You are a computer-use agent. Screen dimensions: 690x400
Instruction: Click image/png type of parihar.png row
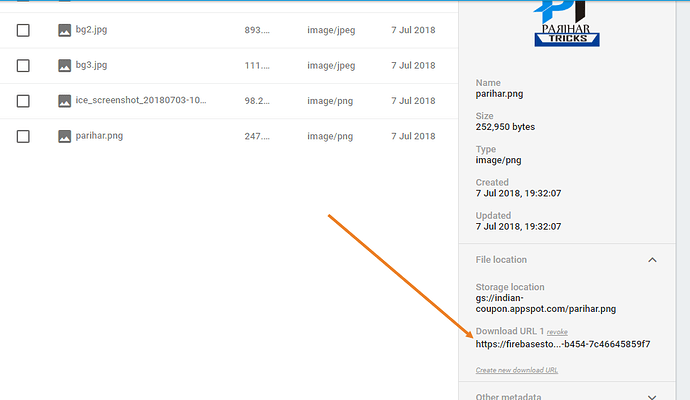pyautogui.click(x=330, y=136)
